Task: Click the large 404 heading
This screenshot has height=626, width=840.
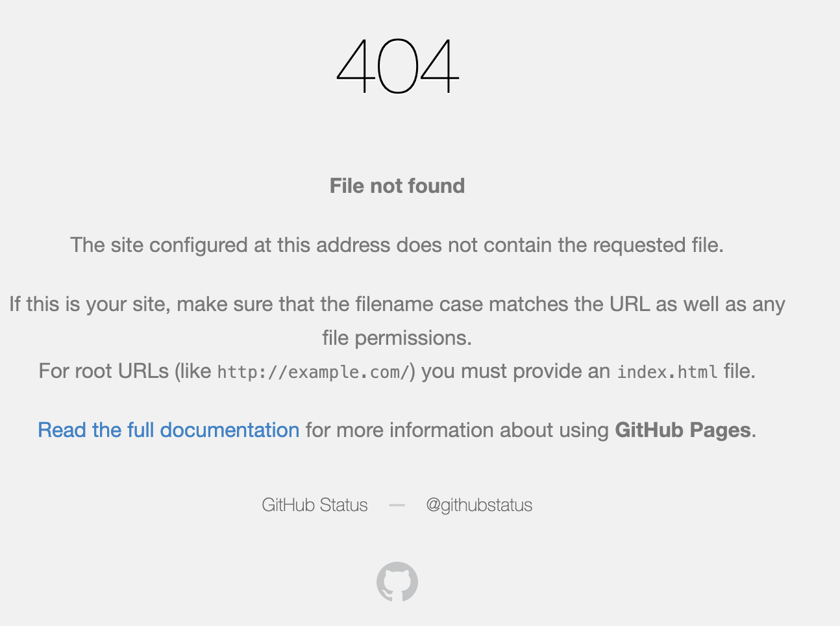Action: pos(397,66)
